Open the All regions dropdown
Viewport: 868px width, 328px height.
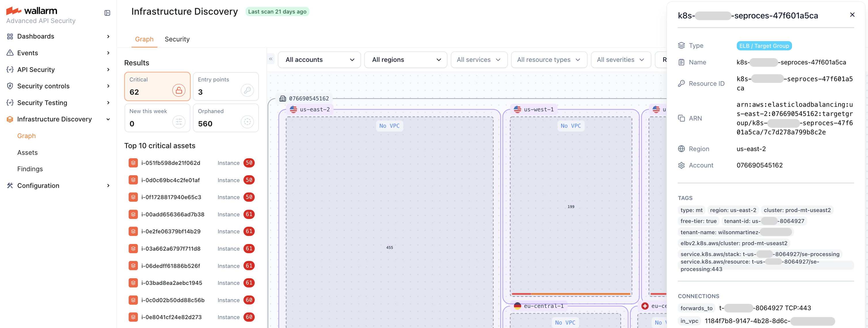406,60
